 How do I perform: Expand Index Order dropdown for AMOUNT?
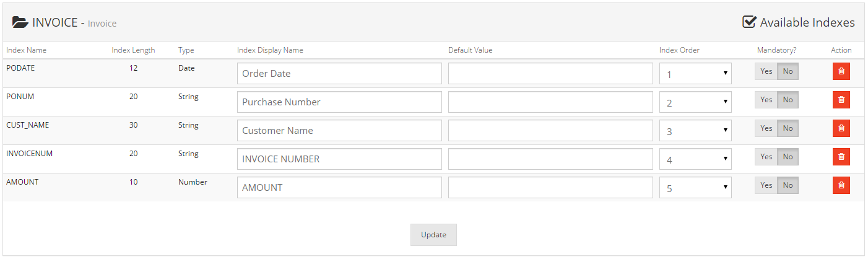695,187
